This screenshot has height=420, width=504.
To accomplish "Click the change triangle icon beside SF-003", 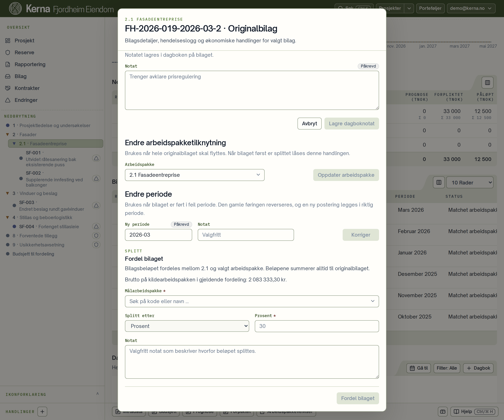I will [x=96, y=206].
